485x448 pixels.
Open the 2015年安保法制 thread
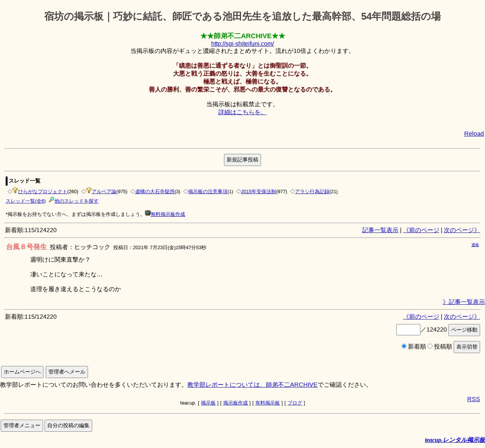click(258, 192)
